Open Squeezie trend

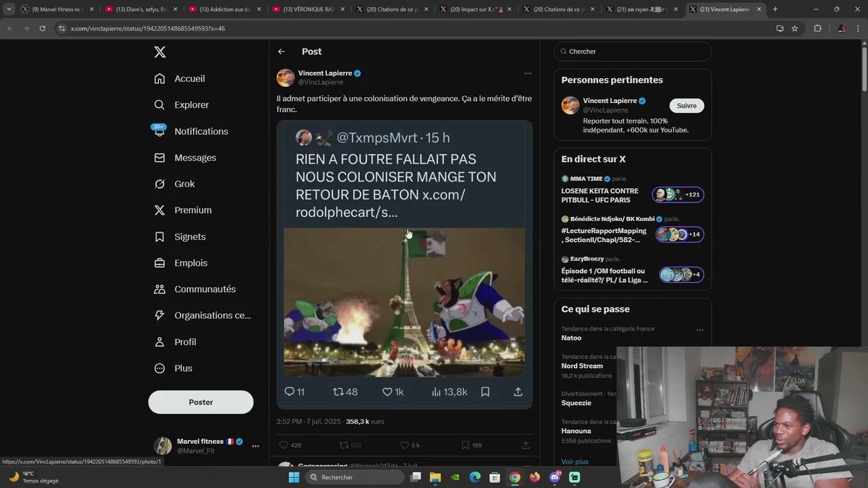[576, 403]
